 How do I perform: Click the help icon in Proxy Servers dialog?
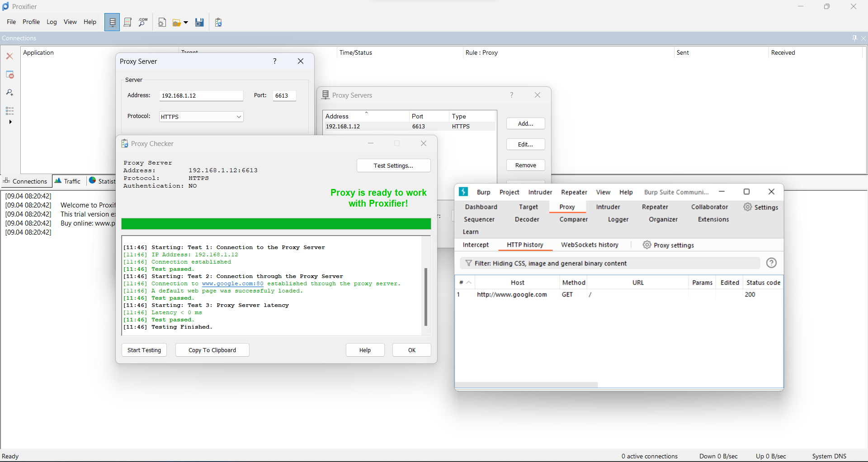point(512,95)
